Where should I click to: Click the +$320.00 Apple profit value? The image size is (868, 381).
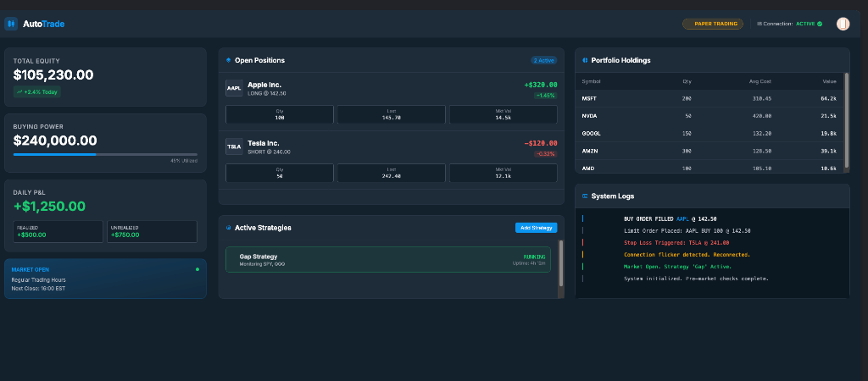pyautogui.click(x=540, y=86)
